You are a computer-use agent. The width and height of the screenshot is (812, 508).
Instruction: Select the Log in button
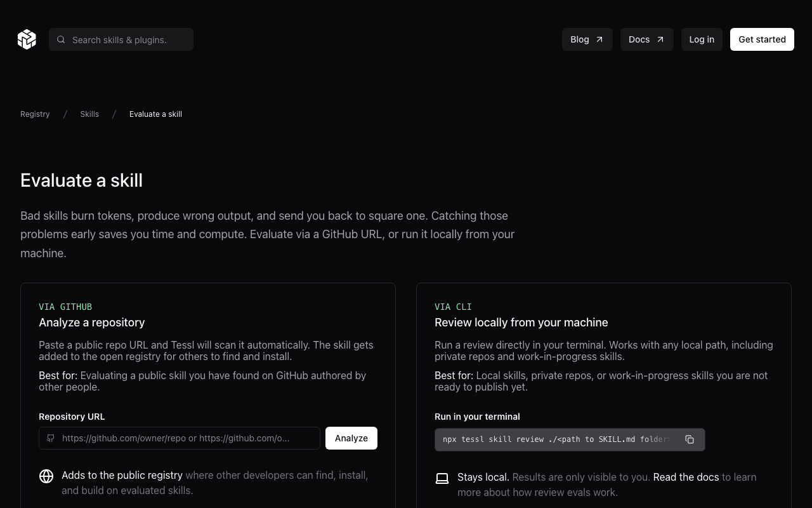tap(702, 39)
